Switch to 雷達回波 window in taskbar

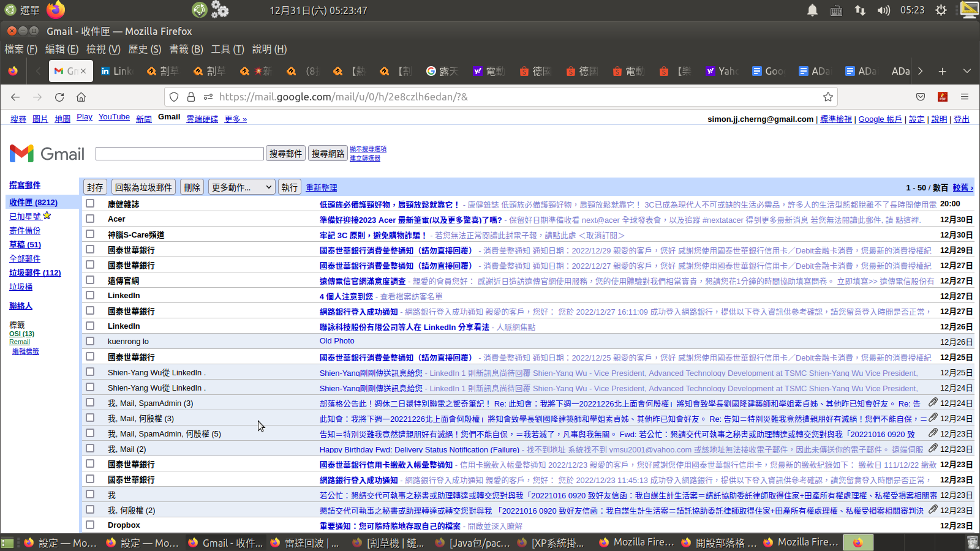305,542
